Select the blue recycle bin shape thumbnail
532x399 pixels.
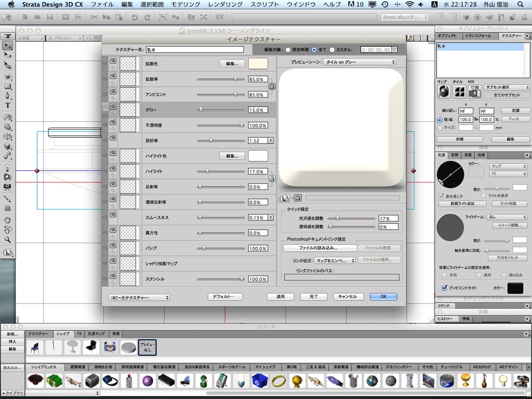(260, 381)
